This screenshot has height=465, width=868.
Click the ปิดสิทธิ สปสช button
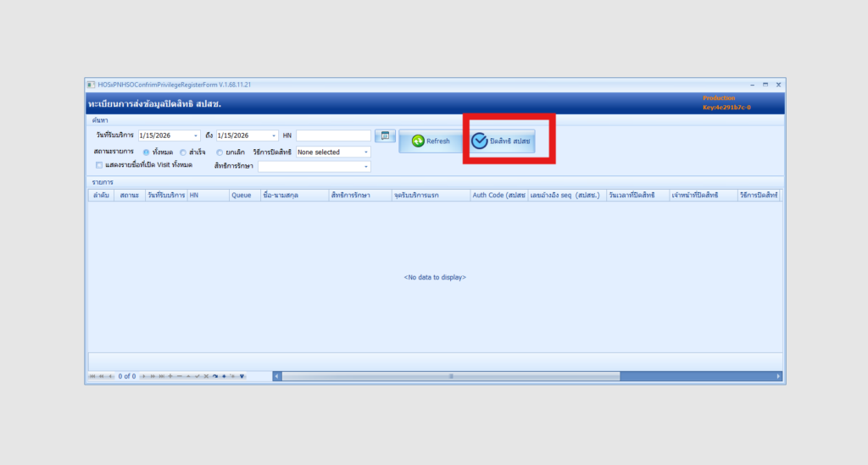[x=503, y=141]
